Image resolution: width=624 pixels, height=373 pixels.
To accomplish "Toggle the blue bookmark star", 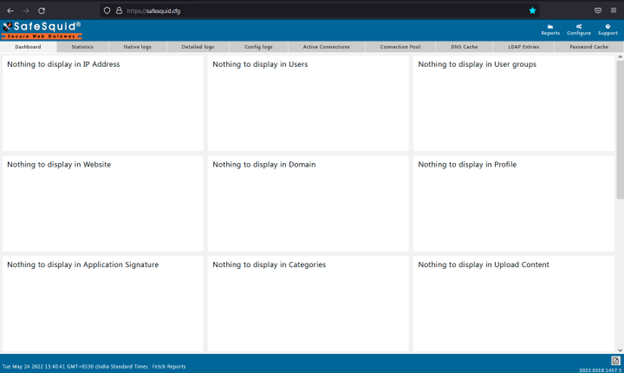I will [x=532, y=11].
